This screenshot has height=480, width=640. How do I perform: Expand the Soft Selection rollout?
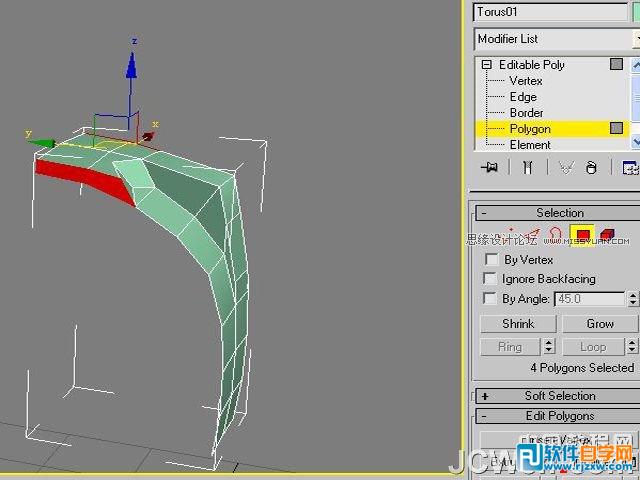[x=485, y=396]
